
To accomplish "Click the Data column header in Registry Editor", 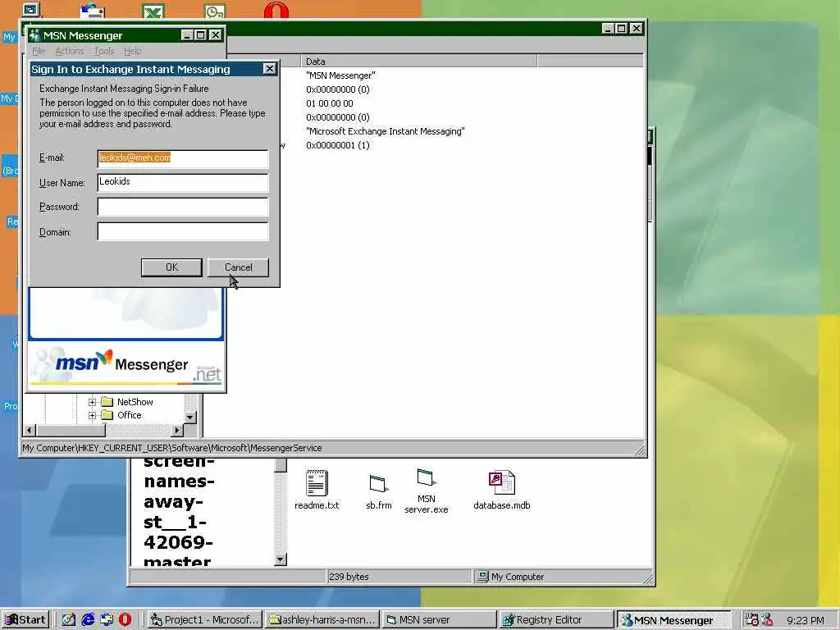I will (418, 61).
